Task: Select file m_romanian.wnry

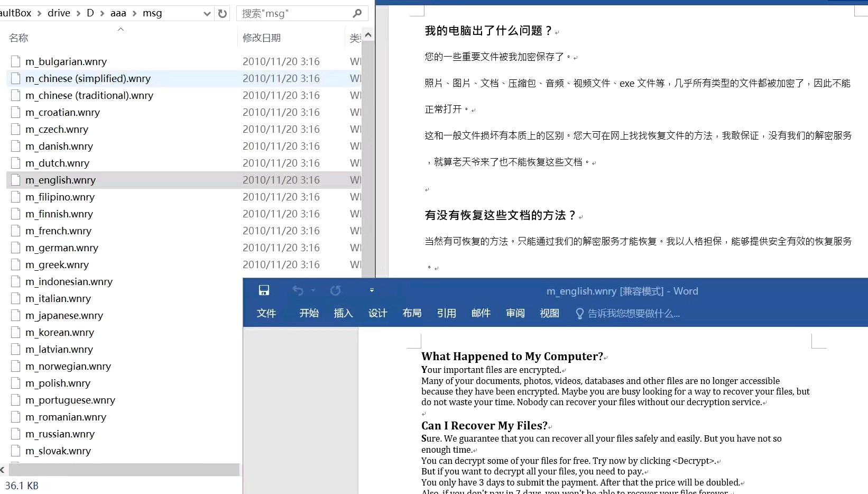Action: point(66,417)
